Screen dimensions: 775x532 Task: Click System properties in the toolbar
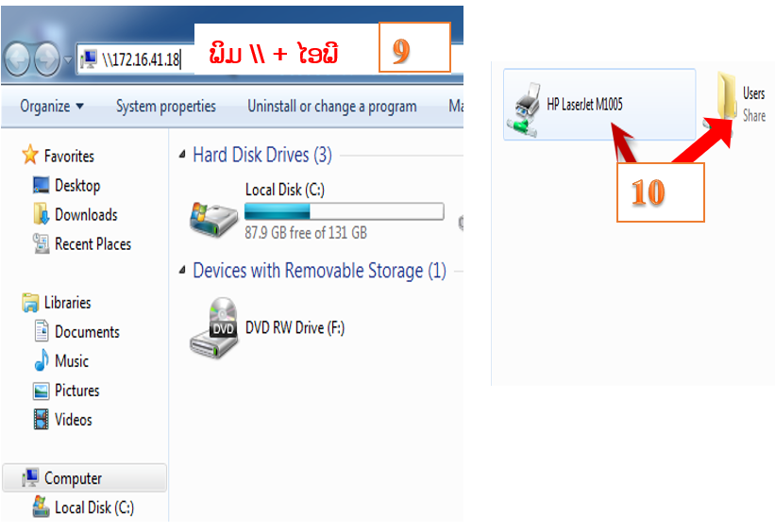[x=166, y=107]
